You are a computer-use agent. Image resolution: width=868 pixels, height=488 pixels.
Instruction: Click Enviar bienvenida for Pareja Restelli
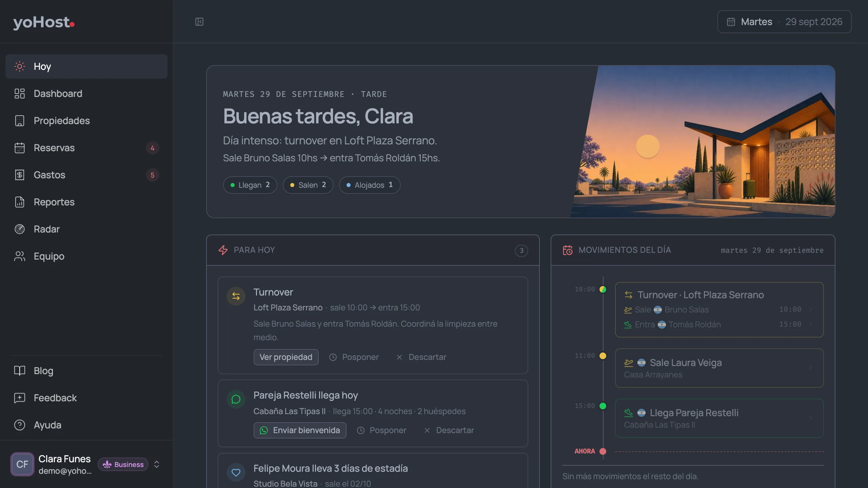300,430
